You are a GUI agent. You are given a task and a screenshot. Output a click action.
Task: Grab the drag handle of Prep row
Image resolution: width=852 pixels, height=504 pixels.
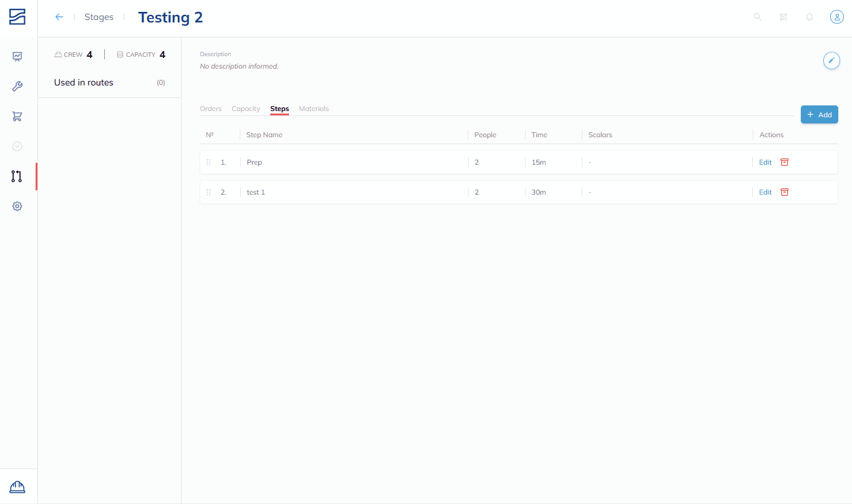(208, 162)
